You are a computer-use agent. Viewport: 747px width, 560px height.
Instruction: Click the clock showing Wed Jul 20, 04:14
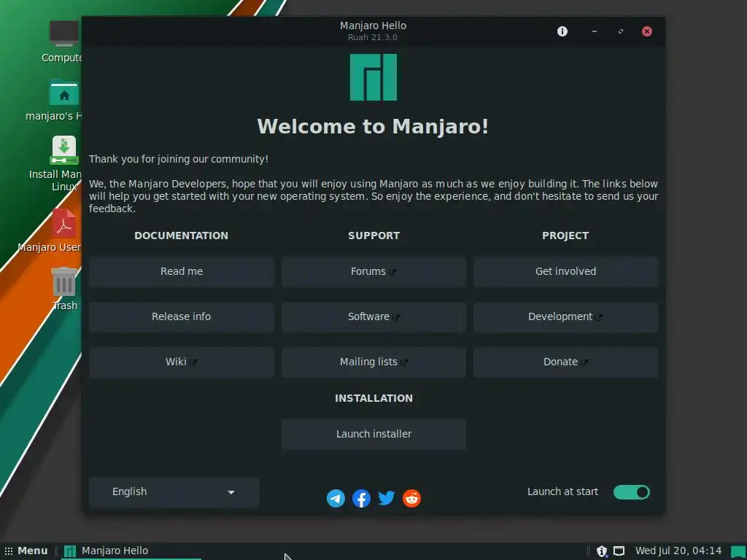[x=678, y=551]
